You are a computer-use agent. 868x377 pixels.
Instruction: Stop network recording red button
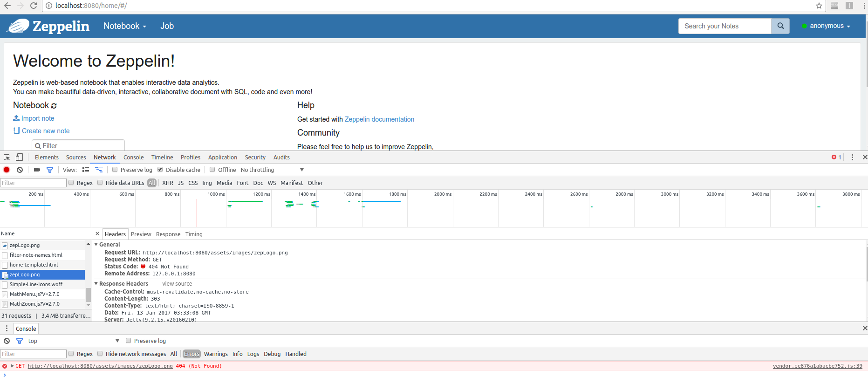pyautogui.click(x=7, y=170)
